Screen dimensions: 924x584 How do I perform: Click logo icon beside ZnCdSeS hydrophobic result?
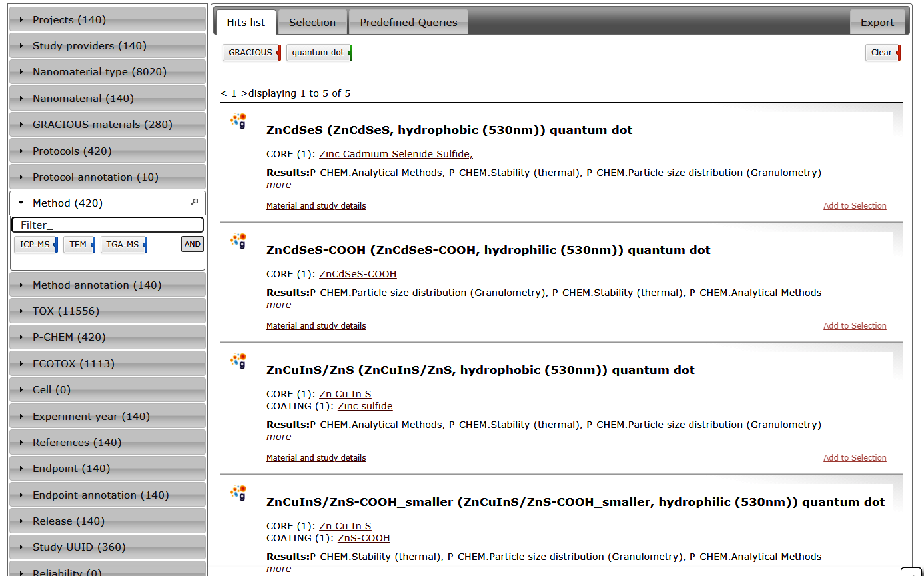click(x=238, y=121)
